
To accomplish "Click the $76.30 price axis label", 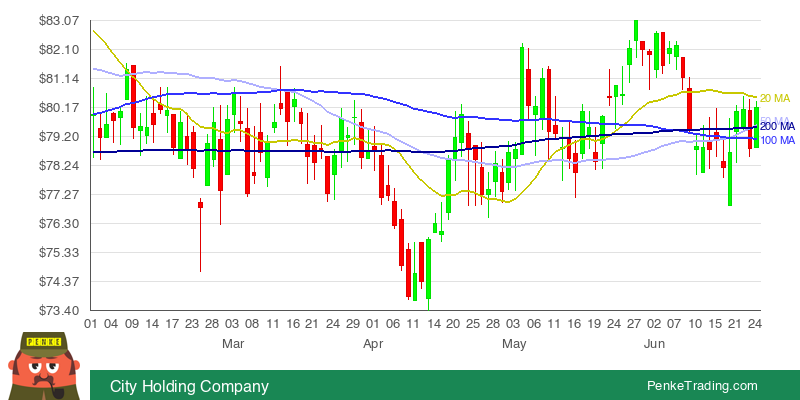I will 59,224.
